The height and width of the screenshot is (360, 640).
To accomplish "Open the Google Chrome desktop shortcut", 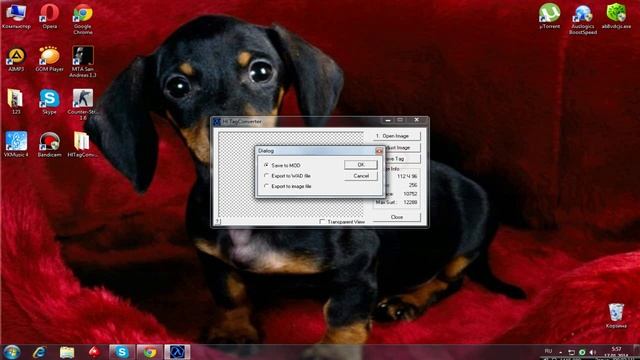I will (83, 19).
